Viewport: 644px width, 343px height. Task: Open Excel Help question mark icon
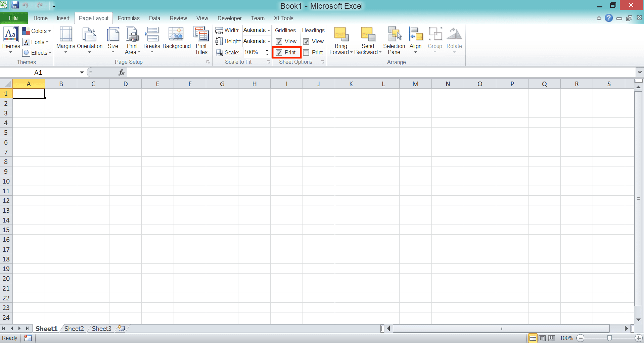coord(609,18)
